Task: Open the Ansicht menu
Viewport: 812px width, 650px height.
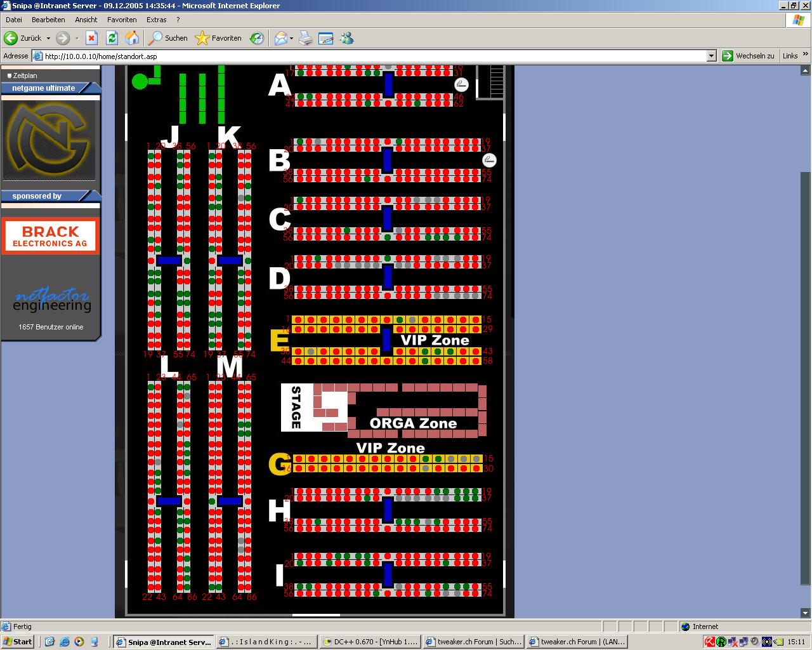Action: (86, 20)
